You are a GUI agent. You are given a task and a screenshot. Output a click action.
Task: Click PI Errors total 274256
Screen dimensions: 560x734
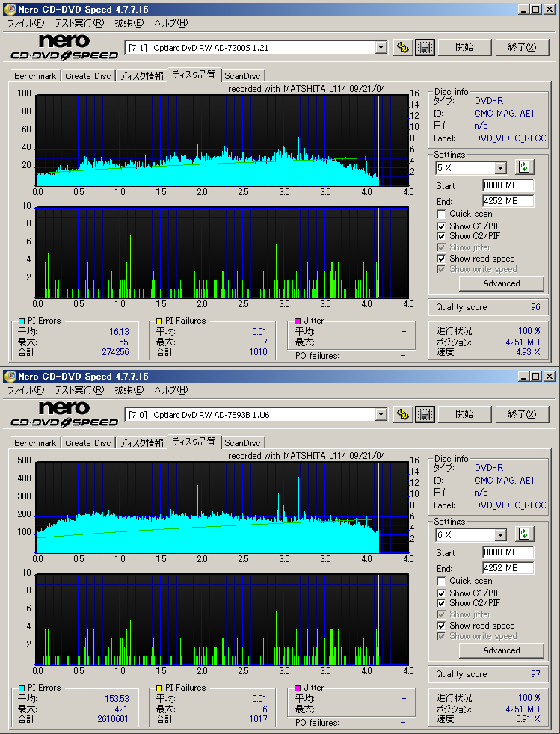[x=115, y=352]
